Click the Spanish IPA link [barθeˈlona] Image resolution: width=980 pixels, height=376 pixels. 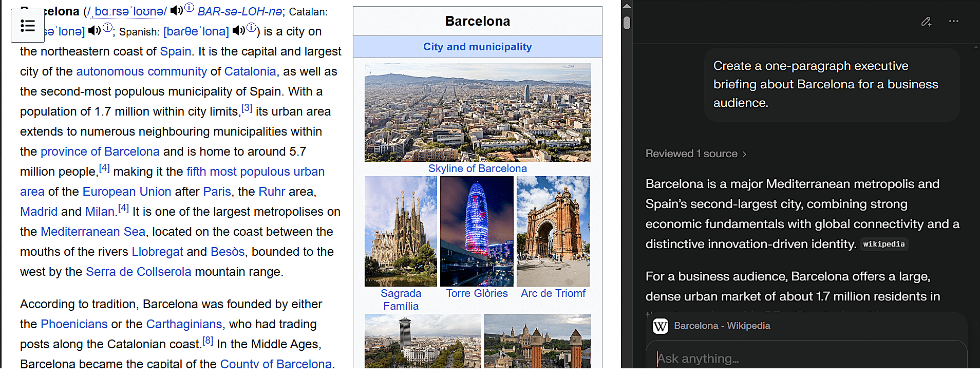point(196,31)
